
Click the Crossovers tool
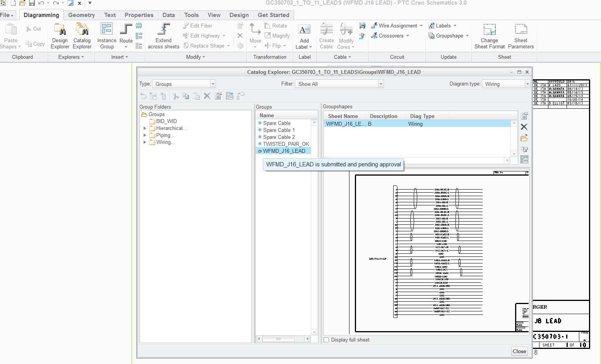tap(387, 36)
